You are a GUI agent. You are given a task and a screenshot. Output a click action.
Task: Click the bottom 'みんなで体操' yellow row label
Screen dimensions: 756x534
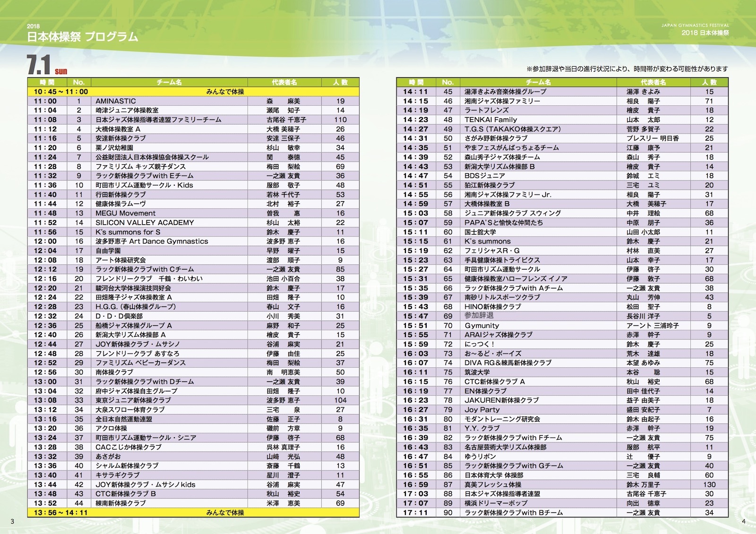(225, 513)
